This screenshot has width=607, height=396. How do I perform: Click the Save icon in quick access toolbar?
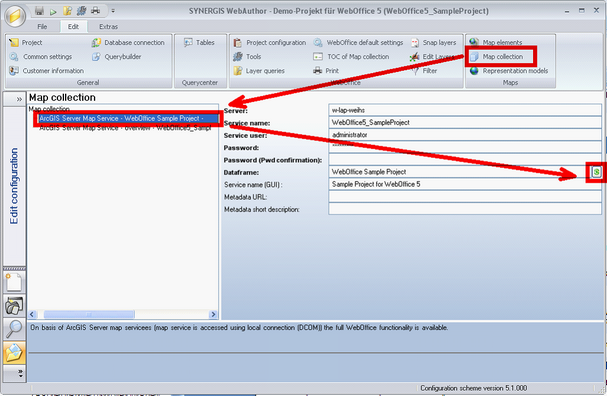[39, 11]
